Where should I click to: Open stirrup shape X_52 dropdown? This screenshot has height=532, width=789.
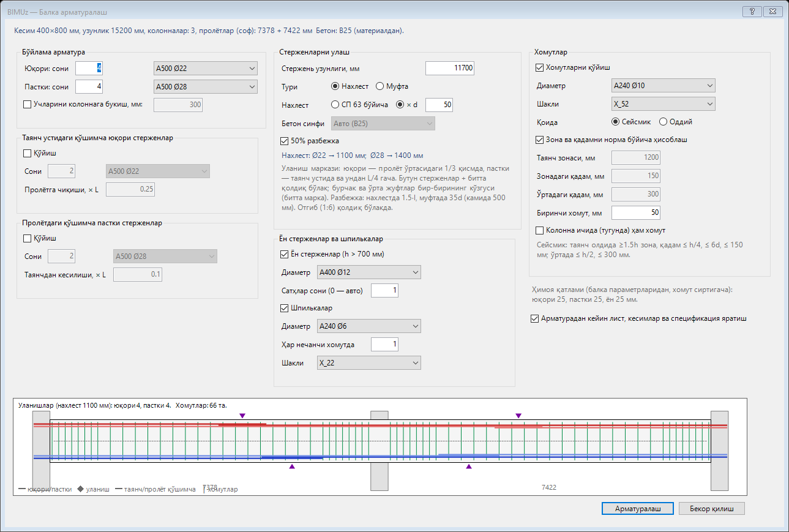coord(664,104)
